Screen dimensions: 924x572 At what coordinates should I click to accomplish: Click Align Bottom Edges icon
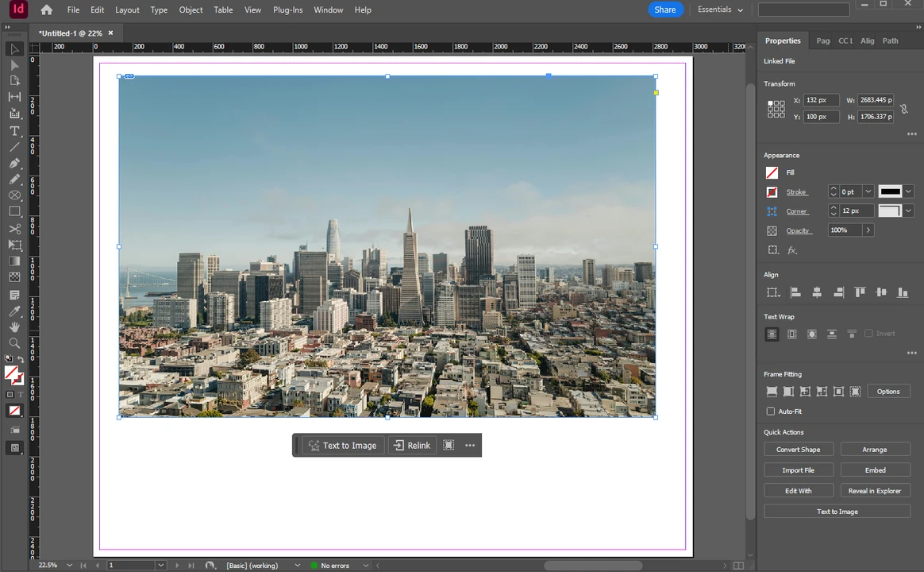[903, 292]
